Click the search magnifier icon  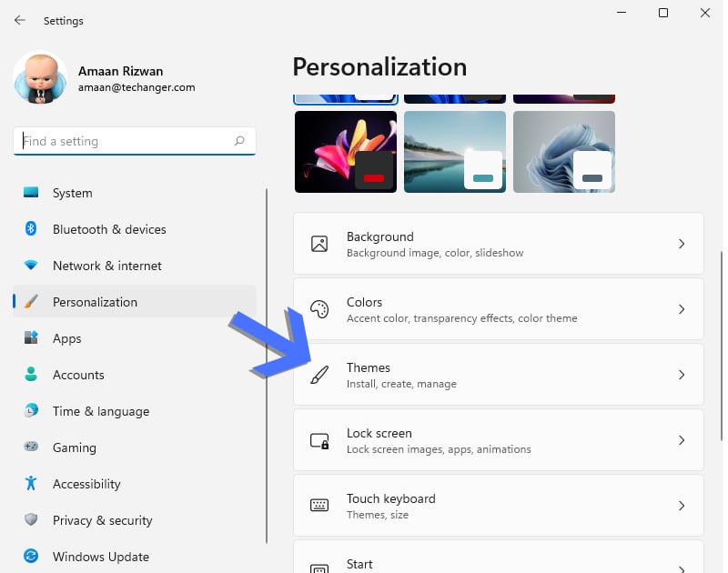(239, 141)
